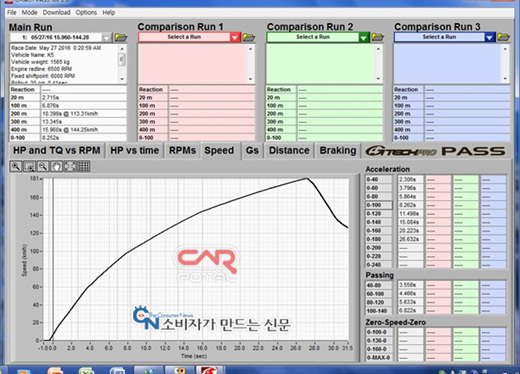Activate the pan hand tool
520x374 pixels.
[56, 166]
